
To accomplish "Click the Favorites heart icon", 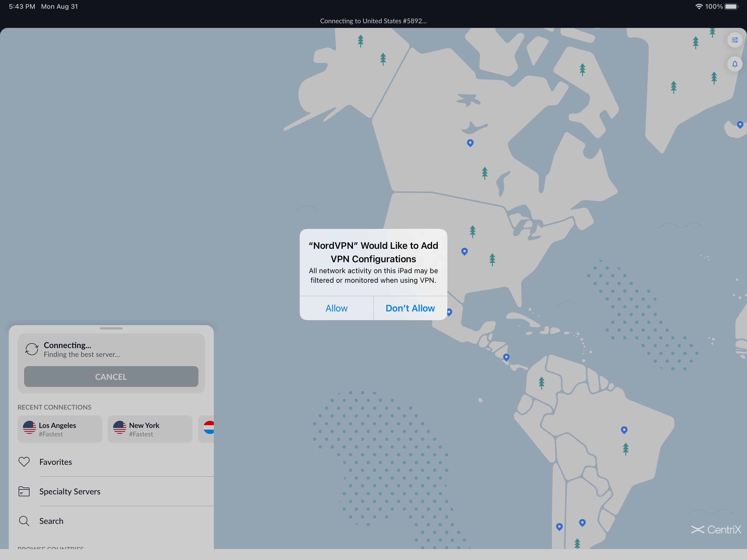I will pos(24,462).
